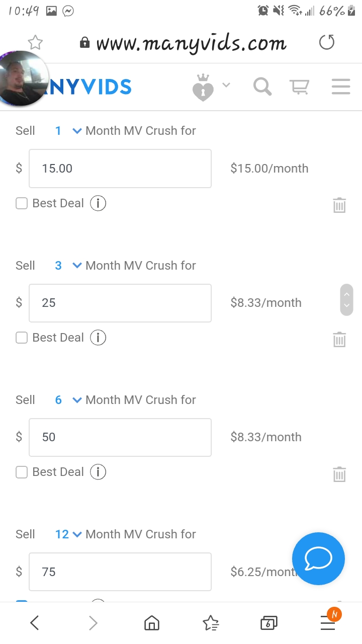Delete the 6 Month plan via trash icon

coord(339,473)
